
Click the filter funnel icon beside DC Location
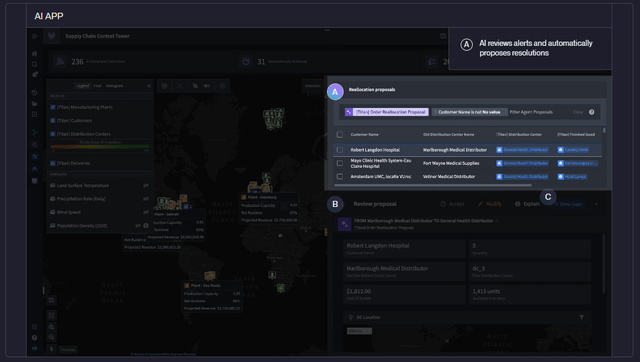(582, 317)
